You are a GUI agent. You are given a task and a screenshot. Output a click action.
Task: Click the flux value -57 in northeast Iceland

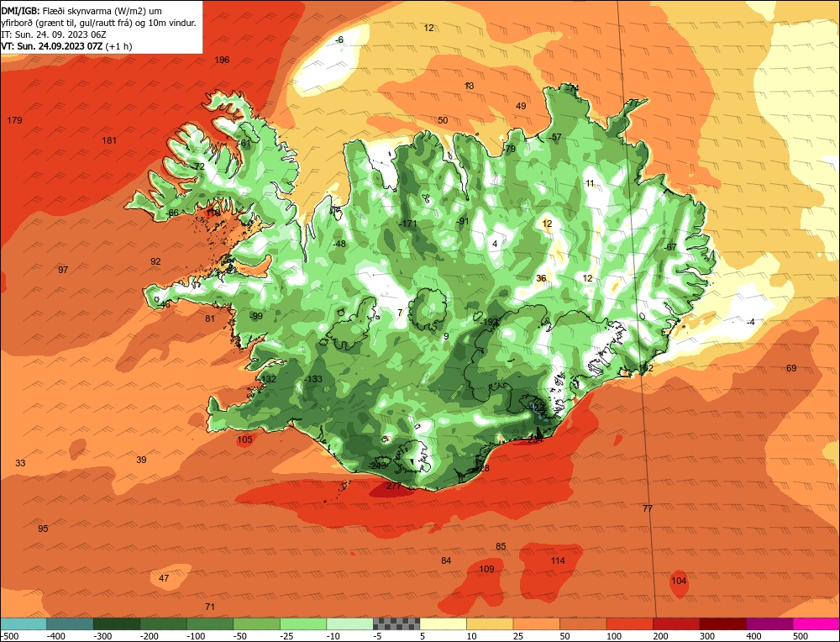click(x=555, y=137)
